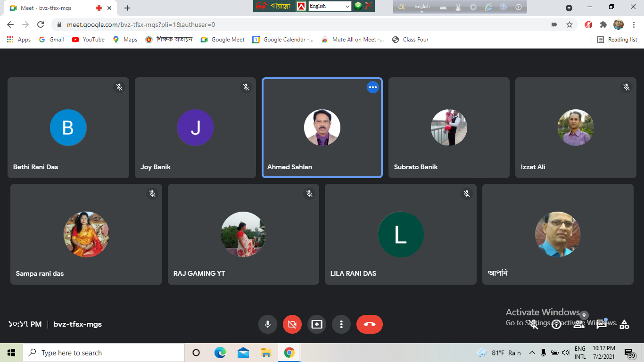Open a new Chrome tab
This screenshot has height=362, width=644.
[x=127, y=8]
